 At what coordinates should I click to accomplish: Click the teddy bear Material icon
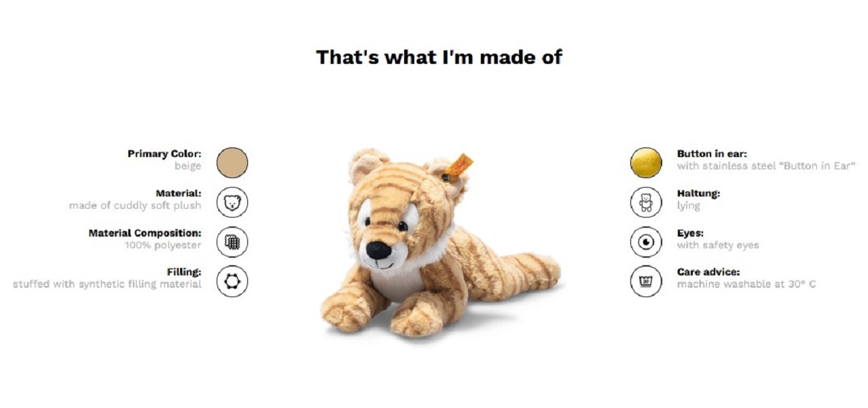point(232,203)
